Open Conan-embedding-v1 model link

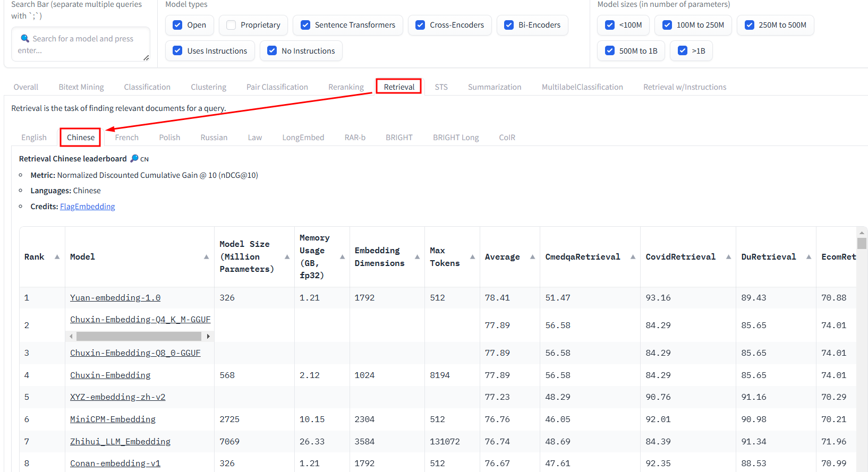(115, 464)
